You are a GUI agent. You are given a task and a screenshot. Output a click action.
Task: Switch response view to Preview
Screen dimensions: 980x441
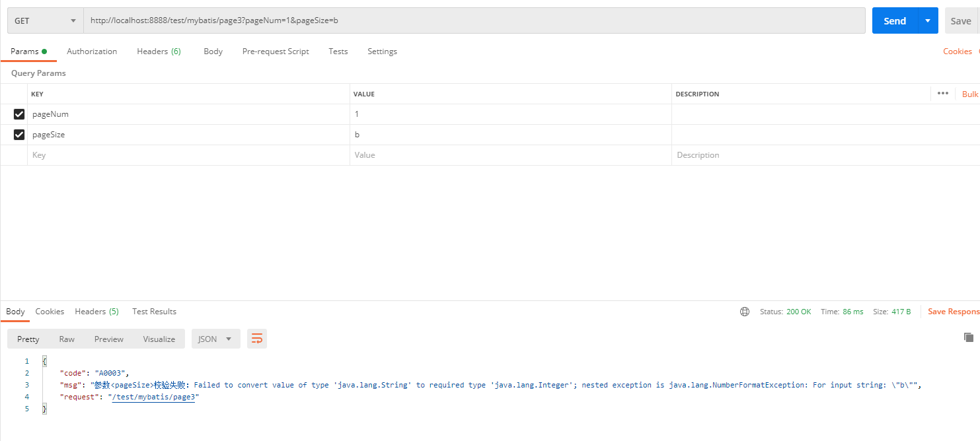tap(109, 339)
